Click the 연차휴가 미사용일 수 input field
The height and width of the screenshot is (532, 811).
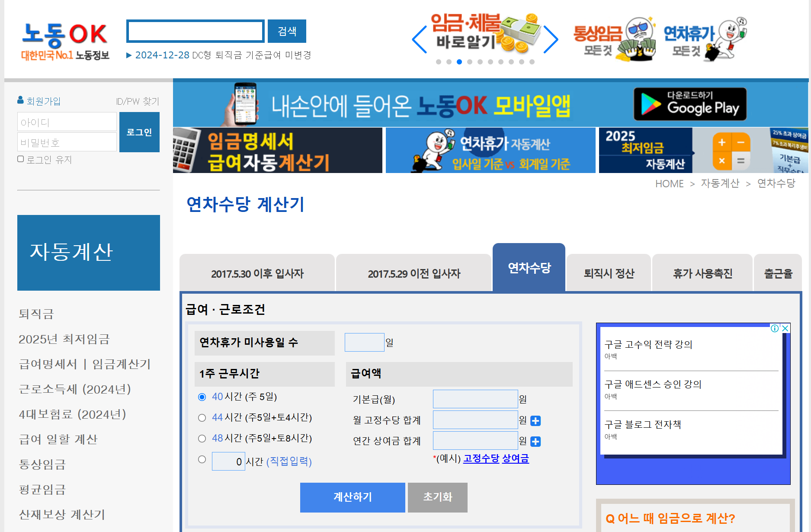tap(364, 342)
